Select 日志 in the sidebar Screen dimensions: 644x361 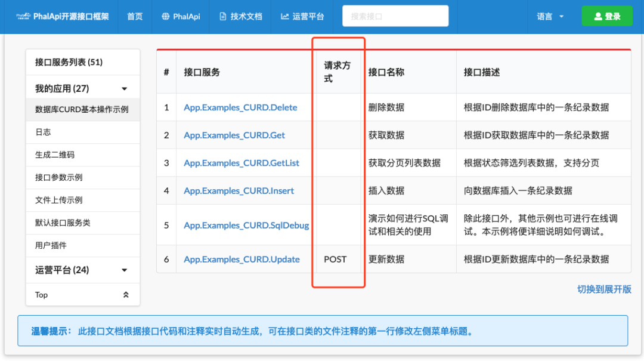[x=82, y=132]
